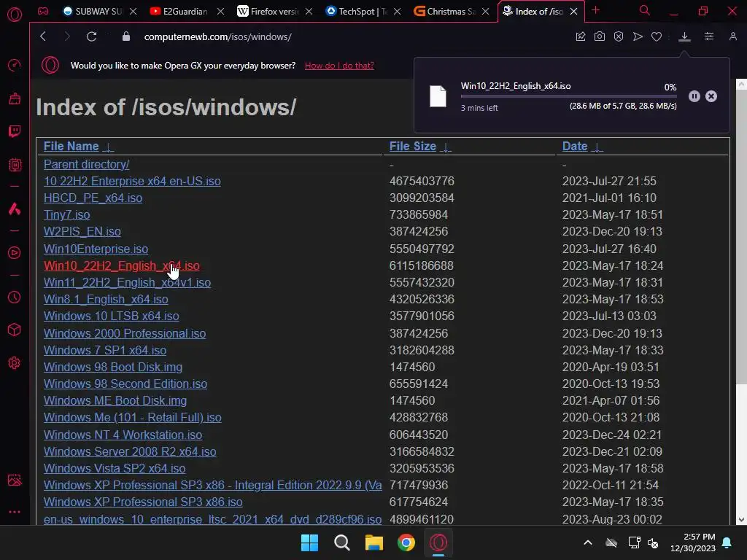Download Tiny7.iso
The width and height of the screenshot is (747, 560).
click(x=66, y=215)
